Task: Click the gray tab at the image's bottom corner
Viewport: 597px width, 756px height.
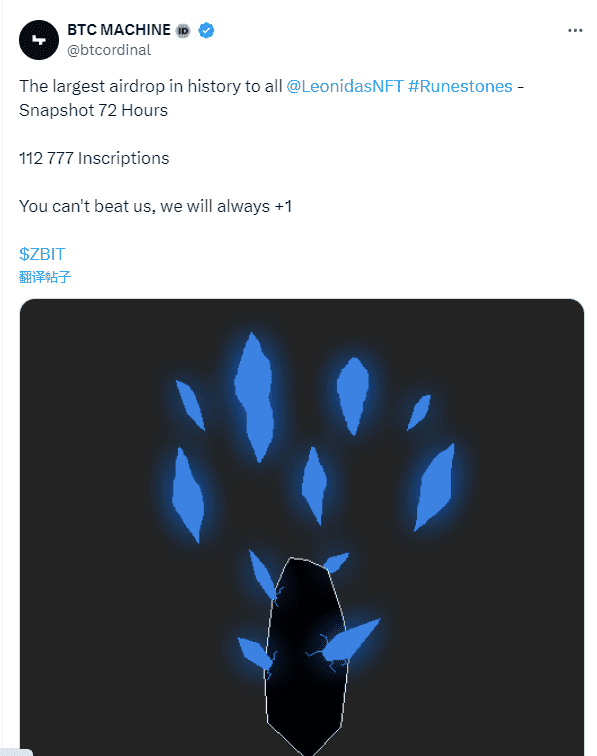Action: (16, 752)
